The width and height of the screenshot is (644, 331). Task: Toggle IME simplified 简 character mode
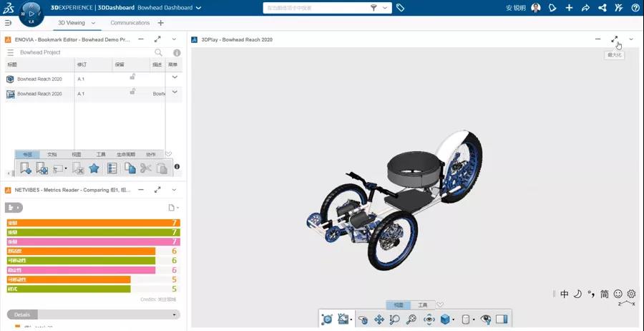(604, 294)
